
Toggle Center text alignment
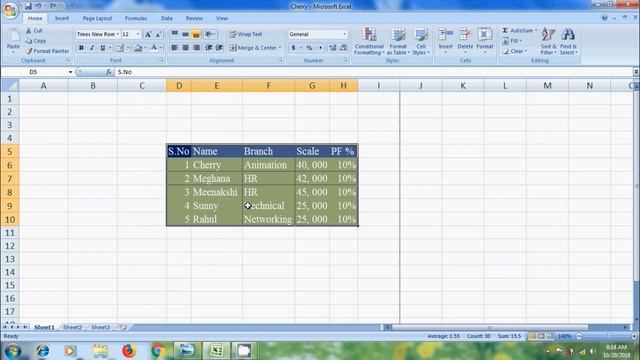pos(185,48)
